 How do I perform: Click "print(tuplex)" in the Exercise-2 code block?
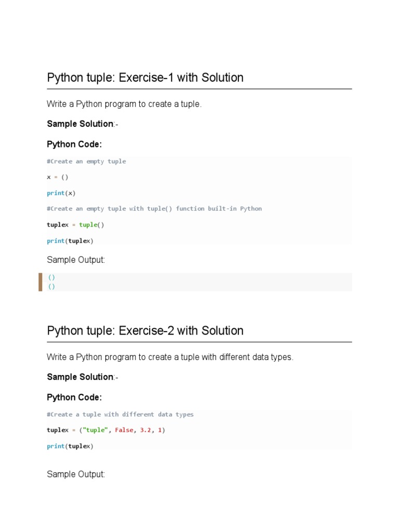[70, 446]
